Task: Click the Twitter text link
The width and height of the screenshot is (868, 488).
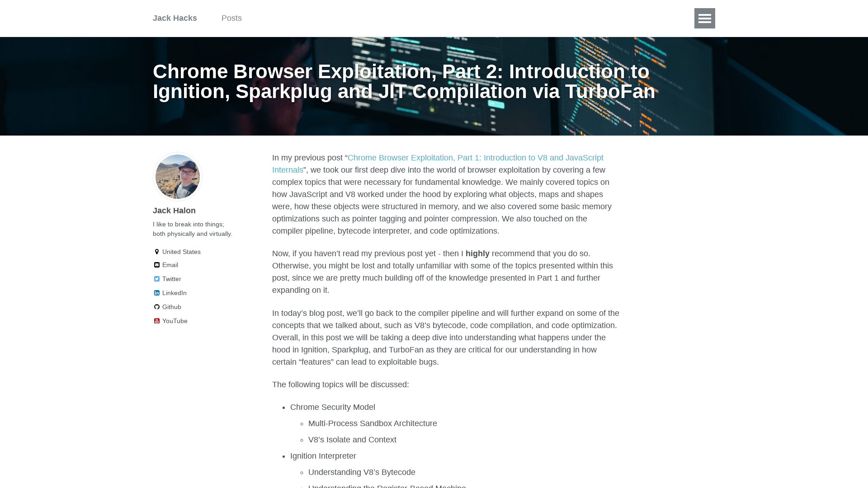Action: click(x=172, y=279)
